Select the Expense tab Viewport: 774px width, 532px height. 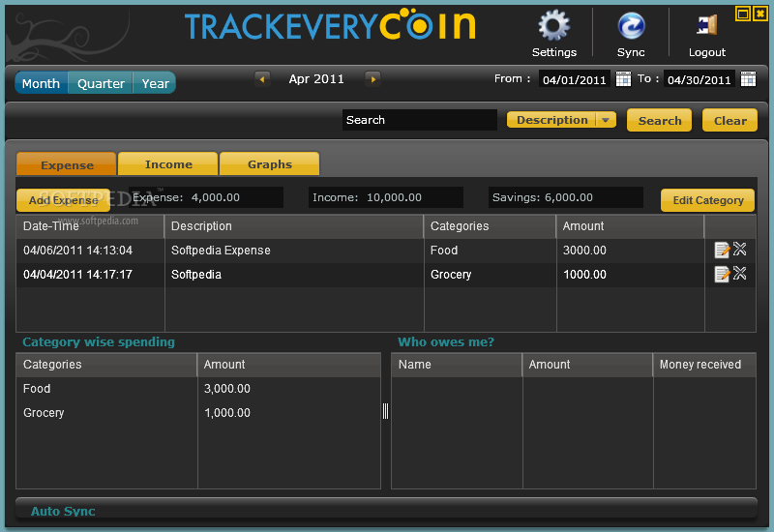67,164
